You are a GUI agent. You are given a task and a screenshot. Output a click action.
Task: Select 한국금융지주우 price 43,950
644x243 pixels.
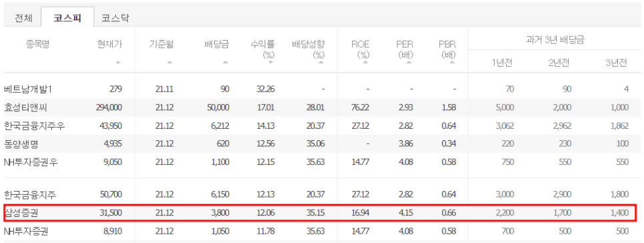(x=111, y=126)
